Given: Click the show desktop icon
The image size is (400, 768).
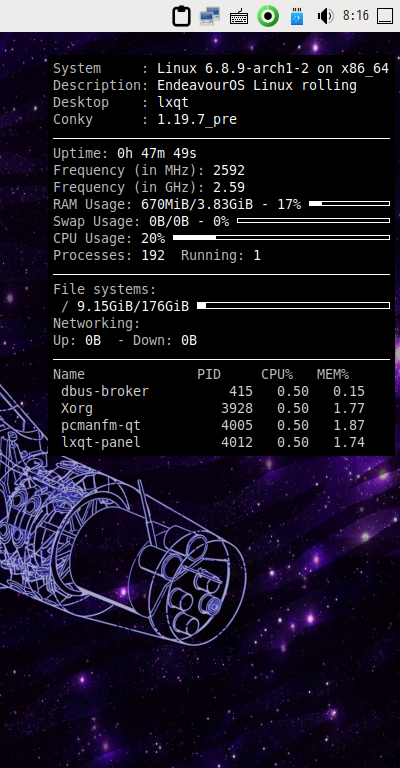Looking at the screenshot, I should tap(385, 16).
